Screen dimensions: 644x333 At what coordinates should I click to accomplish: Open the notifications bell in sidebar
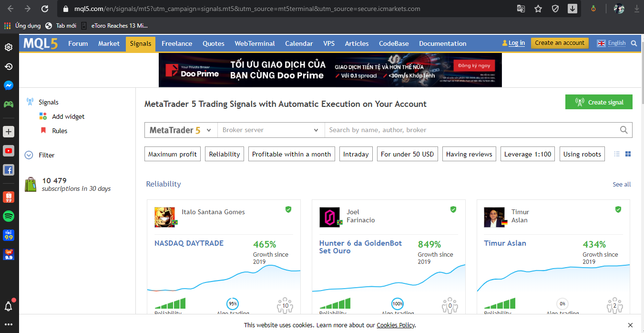[x=9, y=306]
